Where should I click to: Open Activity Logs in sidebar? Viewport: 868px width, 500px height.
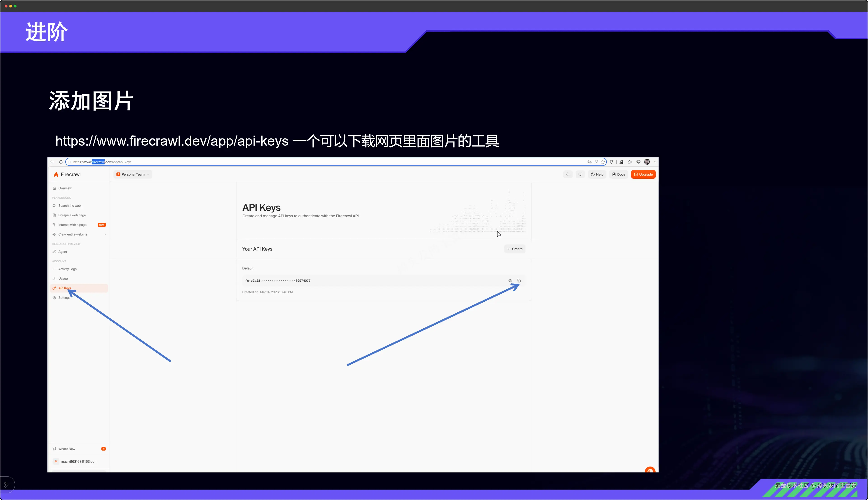[x=67, y=269]
